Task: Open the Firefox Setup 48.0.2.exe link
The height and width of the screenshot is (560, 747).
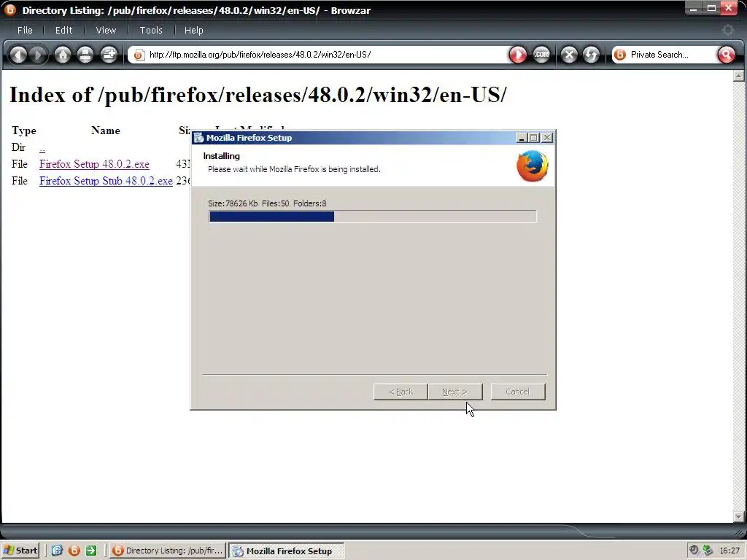Action: click(94, 164)
